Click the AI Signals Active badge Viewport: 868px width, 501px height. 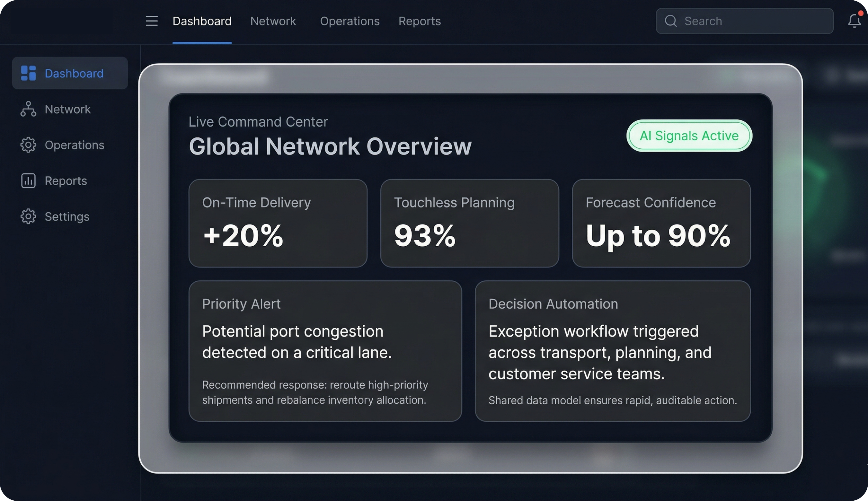(689, 135)
